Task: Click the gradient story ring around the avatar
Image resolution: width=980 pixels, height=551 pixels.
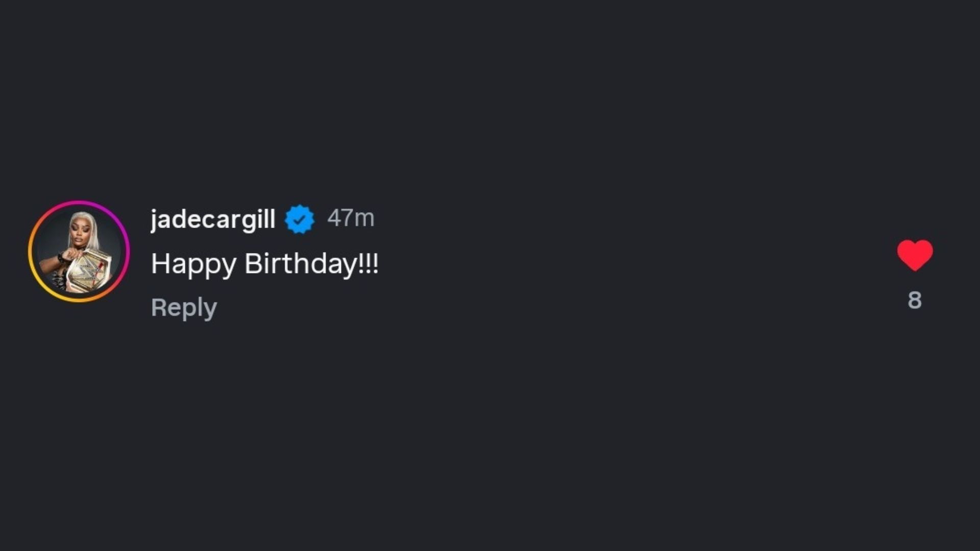Action: pos(79,204)
